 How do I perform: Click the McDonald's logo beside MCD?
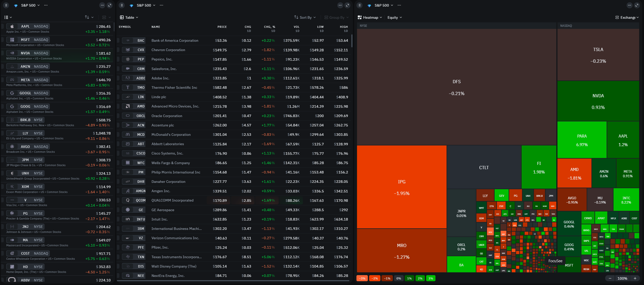pos(128,135)
